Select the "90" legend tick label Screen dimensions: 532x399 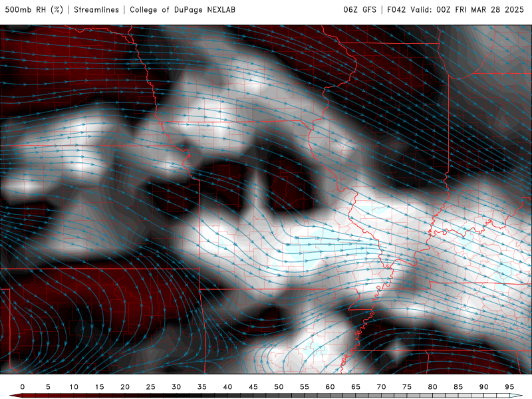483,387
